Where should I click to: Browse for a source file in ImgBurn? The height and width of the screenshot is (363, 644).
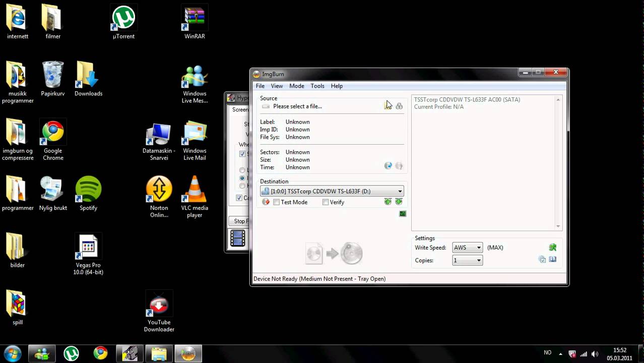click(x=388, y=106)
